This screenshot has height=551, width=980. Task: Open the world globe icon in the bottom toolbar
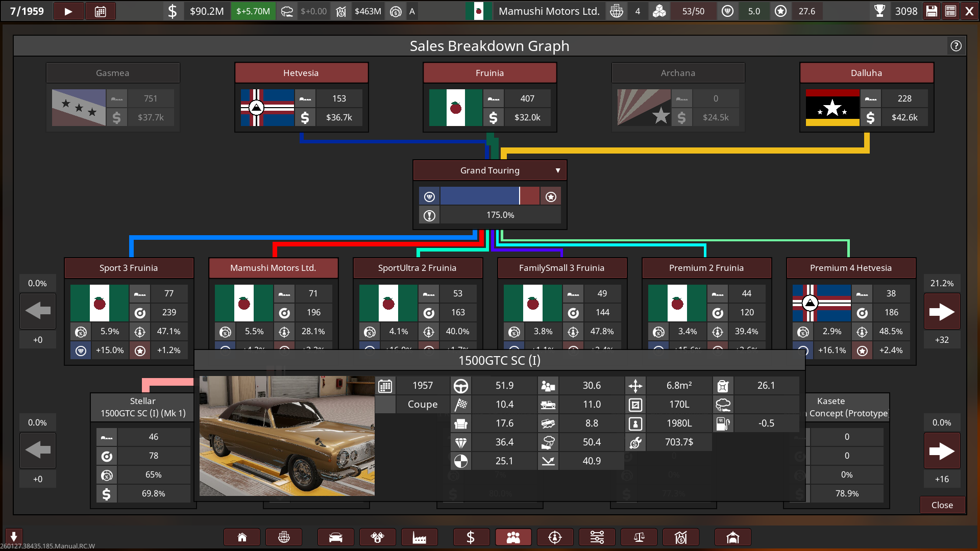[284, 537]
